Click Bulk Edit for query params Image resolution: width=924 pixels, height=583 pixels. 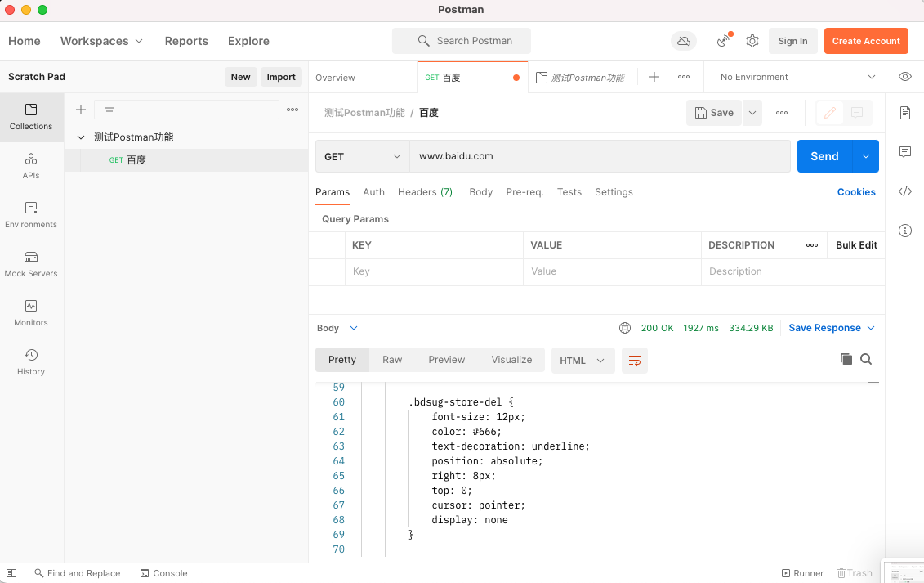point(856,244)
